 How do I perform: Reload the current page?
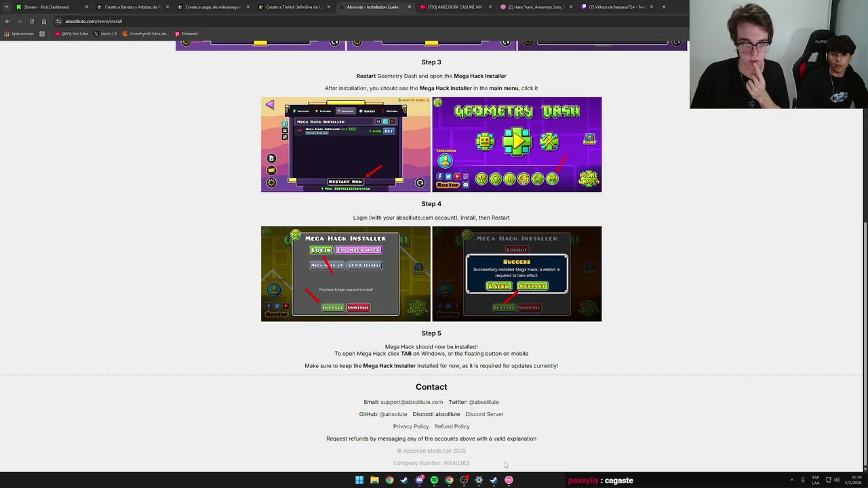click(x=31, y=21)
